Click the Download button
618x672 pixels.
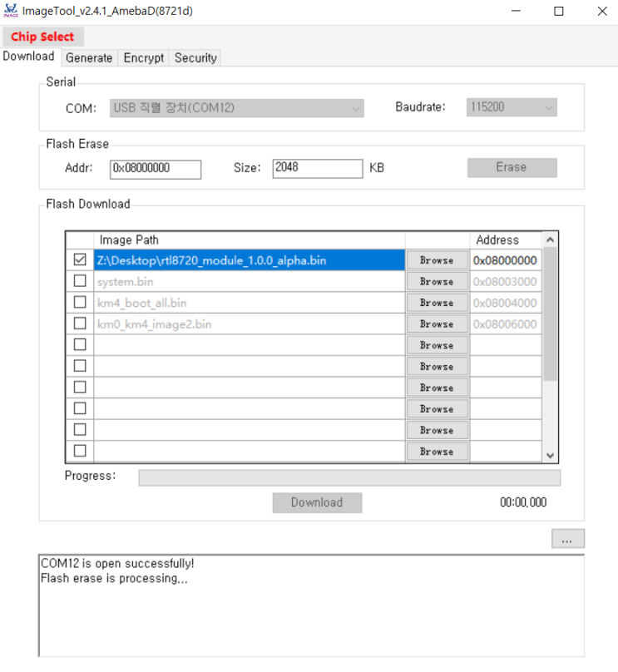click(x=317, y=502)
